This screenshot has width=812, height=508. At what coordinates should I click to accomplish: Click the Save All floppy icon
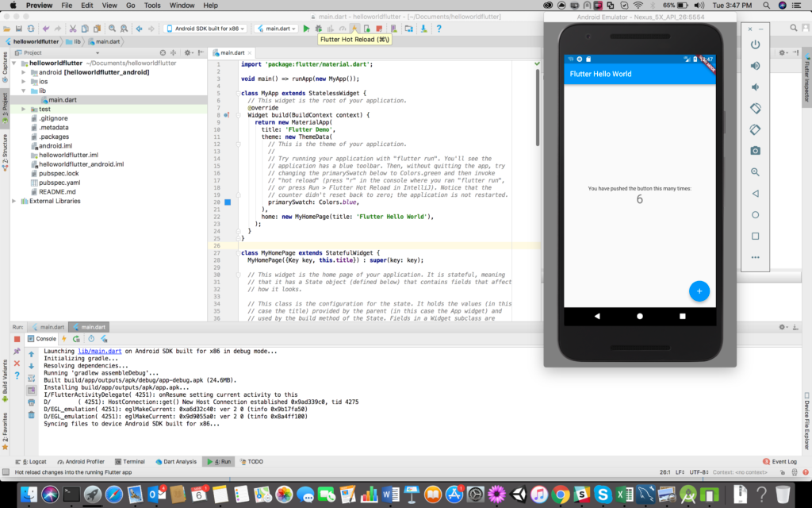(19, 29)
